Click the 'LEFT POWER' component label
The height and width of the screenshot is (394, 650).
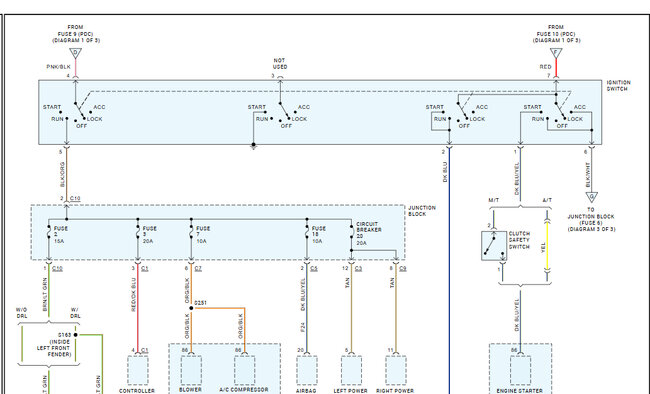tap(351, 391)
